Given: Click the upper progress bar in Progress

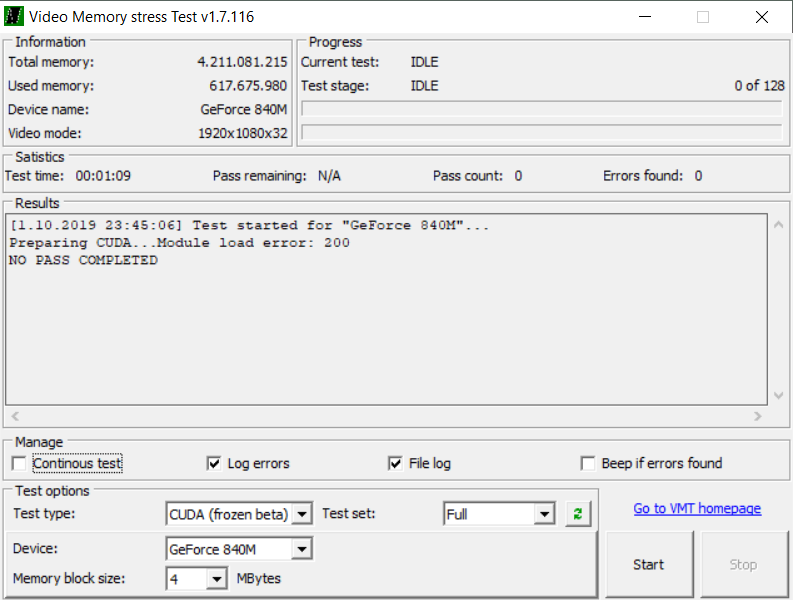Looking at the screenshot, I should [542, 108].
